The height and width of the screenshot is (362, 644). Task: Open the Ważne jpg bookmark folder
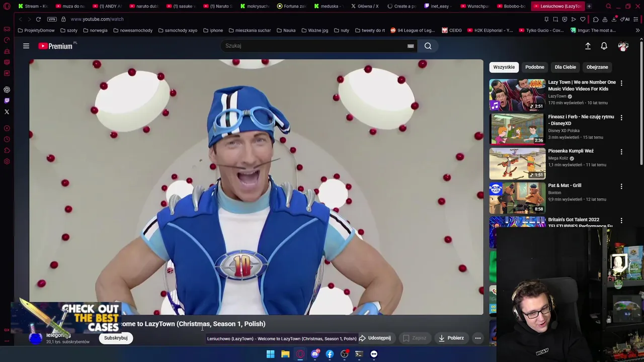click(314, 30)
